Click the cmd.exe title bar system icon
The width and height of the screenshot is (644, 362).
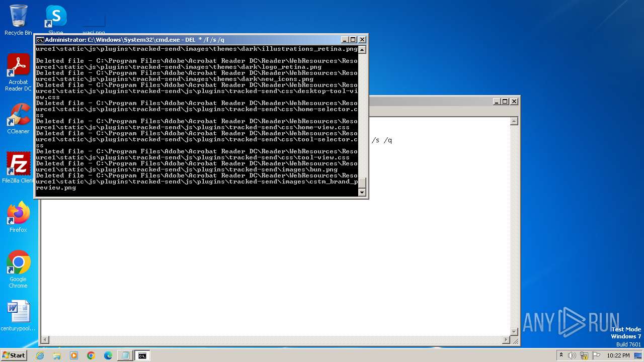40,40
